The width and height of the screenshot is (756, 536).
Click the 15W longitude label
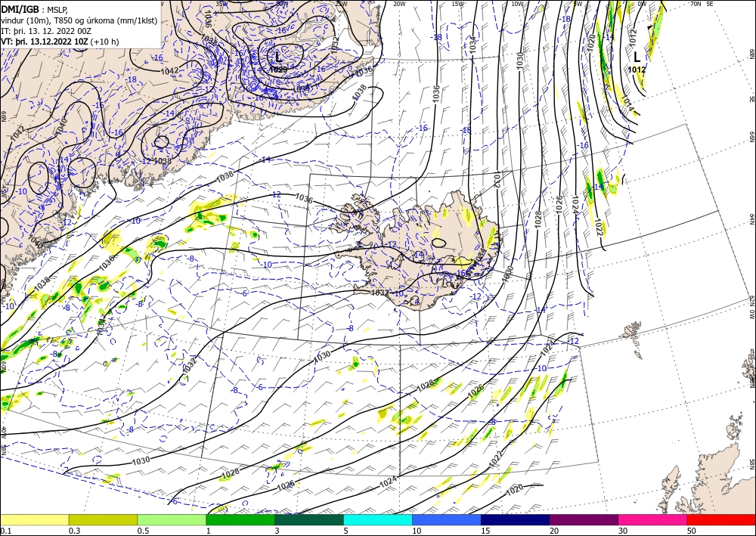pyautogui.click(x=458, y=4)
